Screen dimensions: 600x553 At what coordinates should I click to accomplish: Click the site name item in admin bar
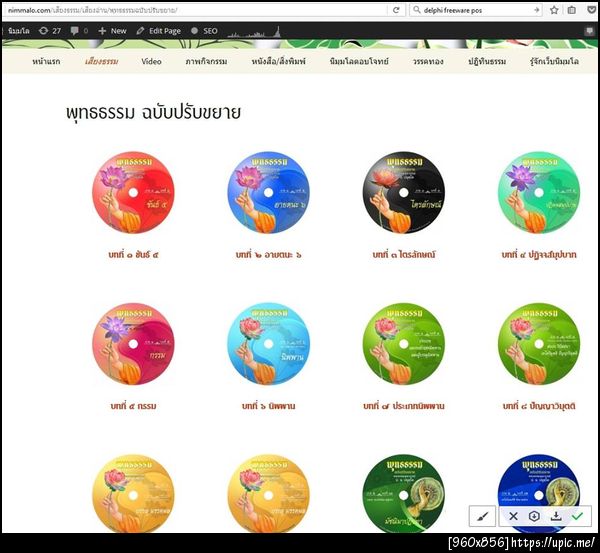click(18, 31)
